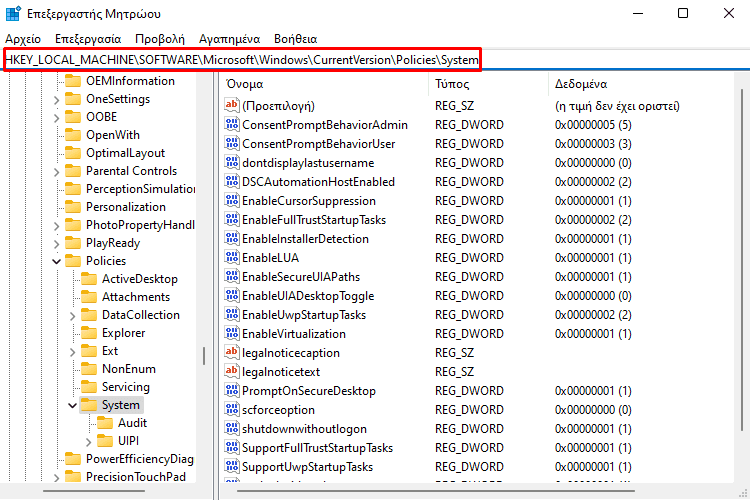750x500 pixels.
Task: Expand the PhotoPropertyHandler node
Action: 56,226
